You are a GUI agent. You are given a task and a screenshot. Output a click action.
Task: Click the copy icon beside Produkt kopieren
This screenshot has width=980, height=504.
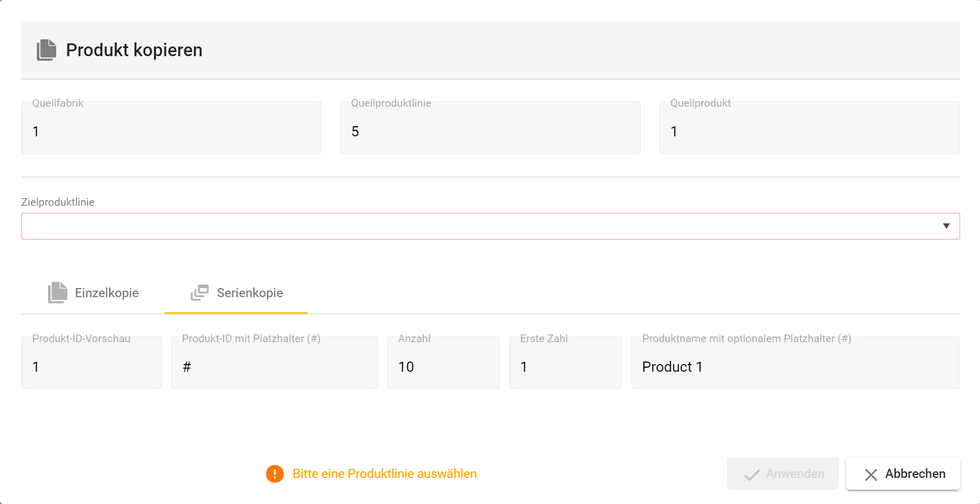point(46,50)
